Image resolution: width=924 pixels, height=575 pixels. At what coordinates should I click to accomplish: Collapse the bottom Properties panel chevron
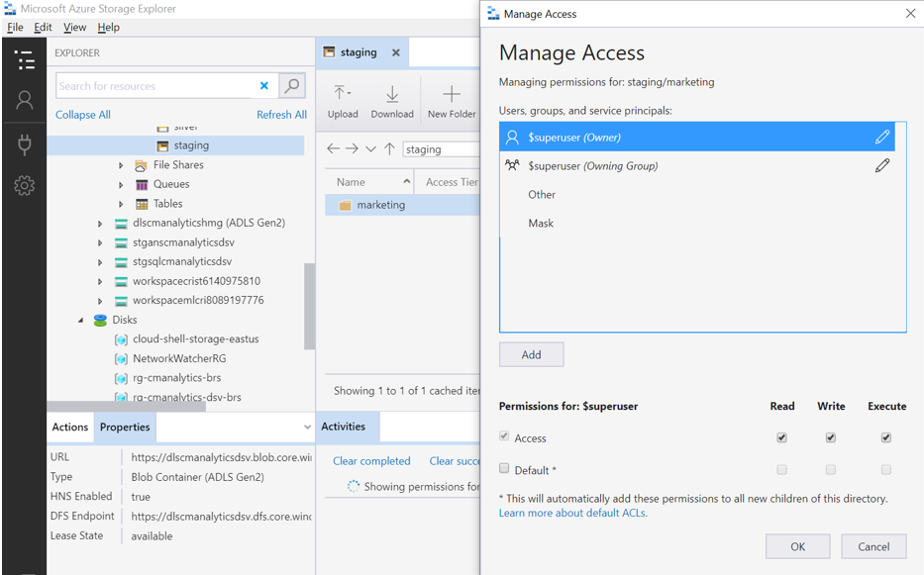coord(307,428)
